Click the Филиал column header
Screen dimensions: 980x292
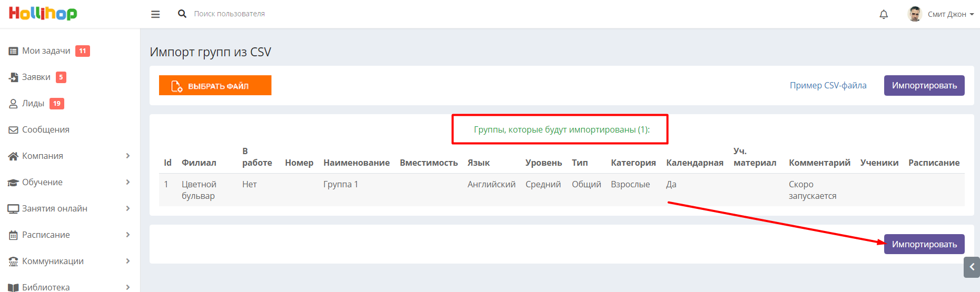click(x=199, y=163)
